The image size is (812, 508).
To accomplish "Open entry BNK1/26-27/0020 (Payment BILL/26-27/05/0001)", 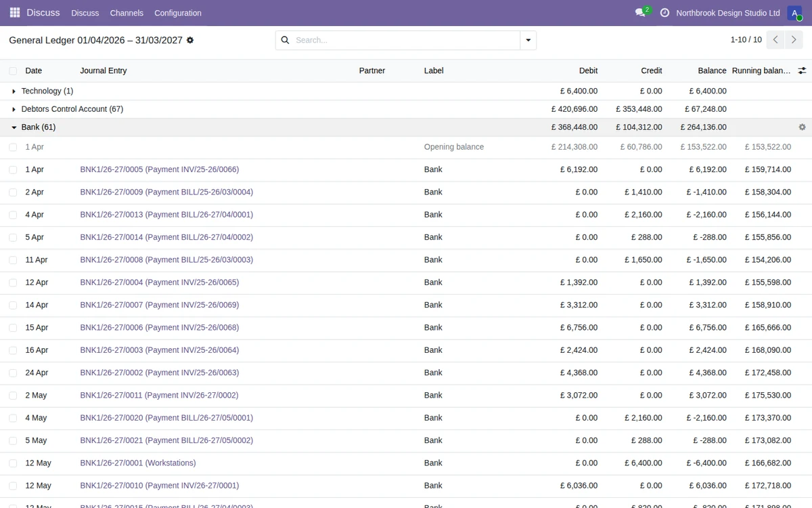I will point(166,418).
